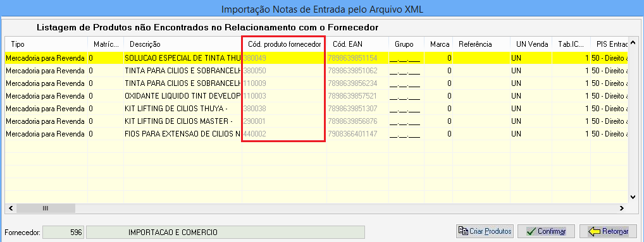Click supplier code 290001
Image resolution: width=644 pixels, height=242 pixels.
[x=255, y=121]
